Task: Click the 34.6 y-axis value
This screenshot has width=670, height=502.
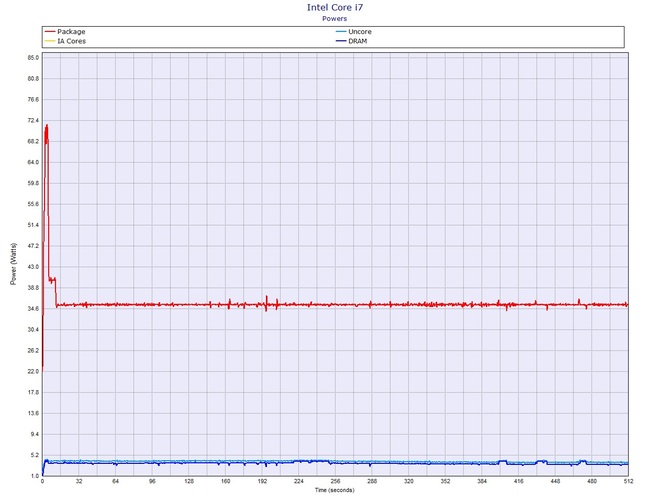Action: tap(33, 308)
